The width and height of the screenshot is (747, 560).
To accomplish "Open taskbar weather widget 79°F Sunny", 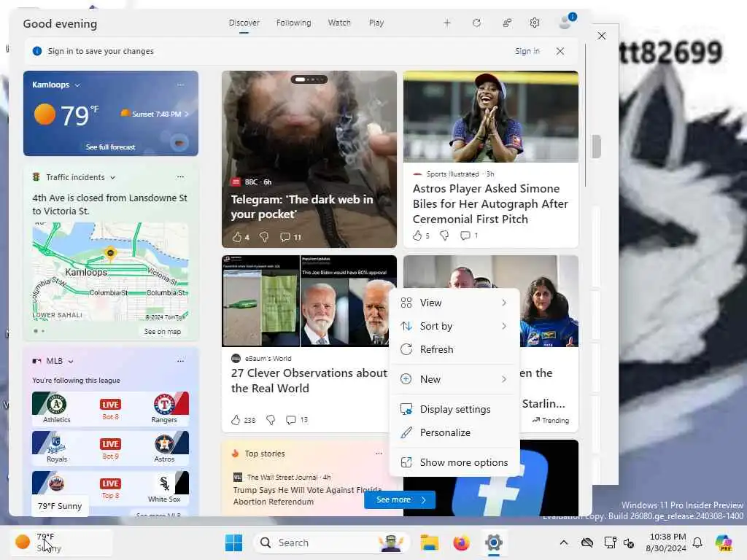I will click(61, 542).
